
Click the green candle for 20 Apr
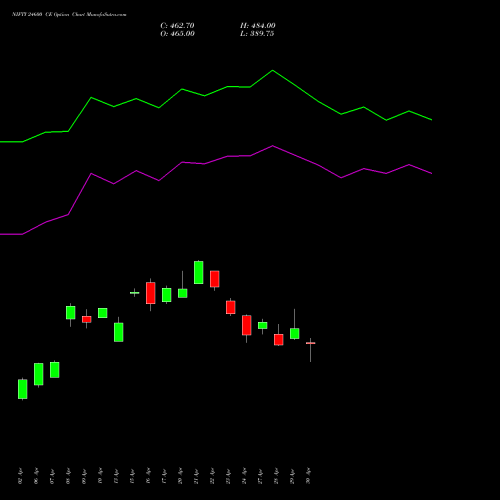coord(183,293)
